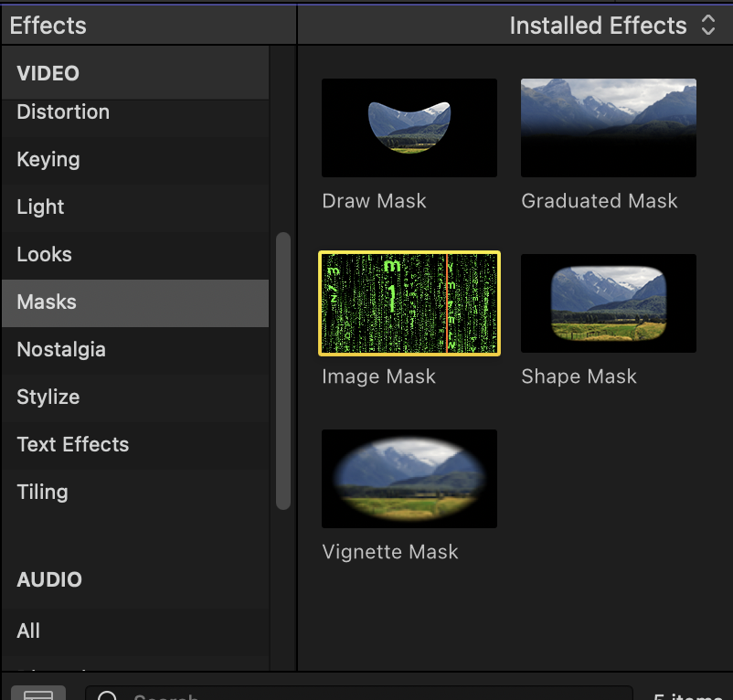Select the Distortion category
The image size is (733, 700).
[x=63, y=111]
